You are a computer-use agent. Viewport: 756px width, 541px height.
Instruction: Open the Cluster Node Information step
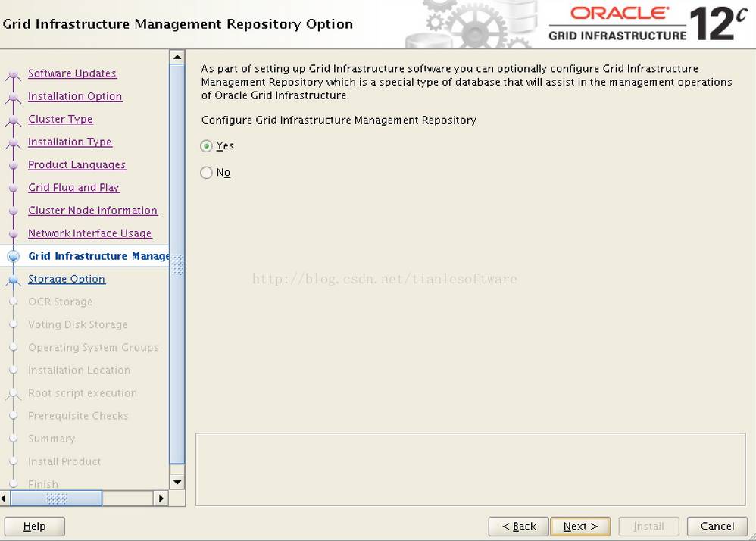click(92, 210)
